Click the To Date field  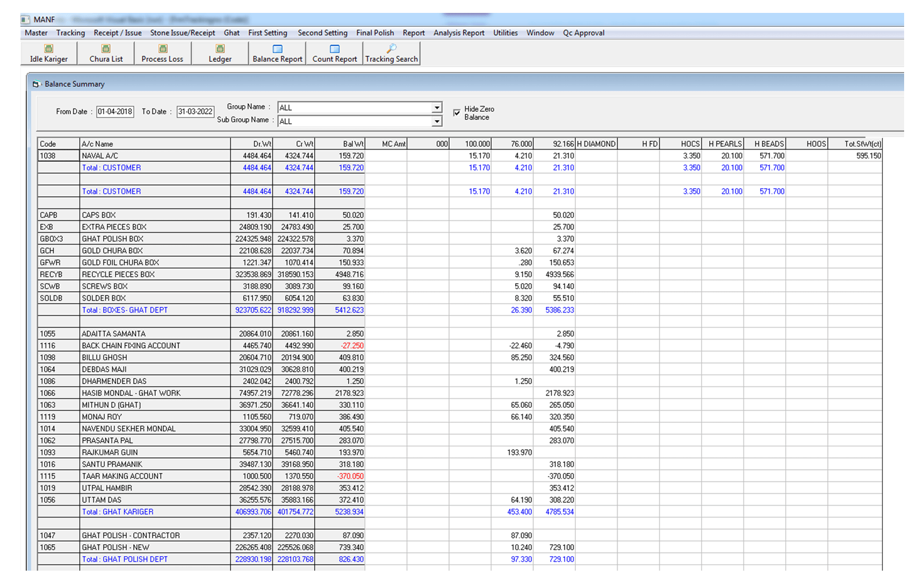(x=196, y=112)
